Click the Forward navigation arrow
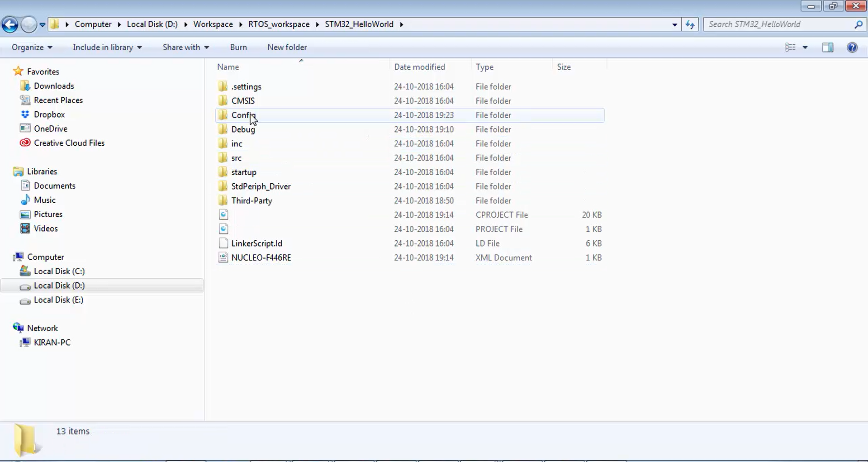 (28, 24)
